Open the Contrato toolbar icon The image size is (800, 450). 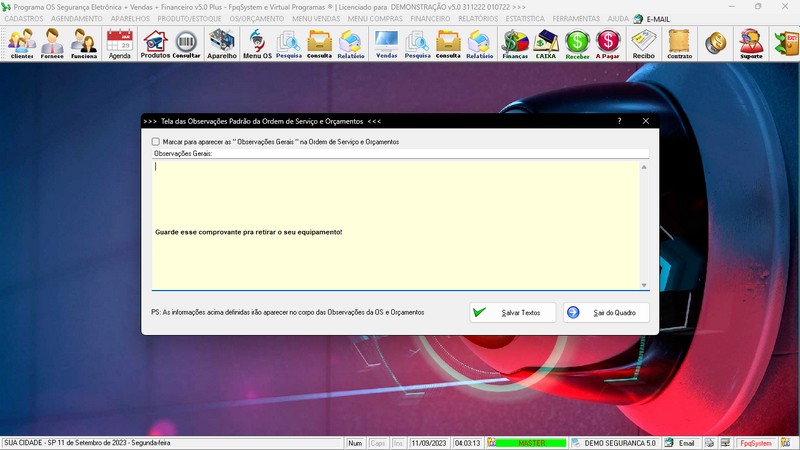coord(679,43)
